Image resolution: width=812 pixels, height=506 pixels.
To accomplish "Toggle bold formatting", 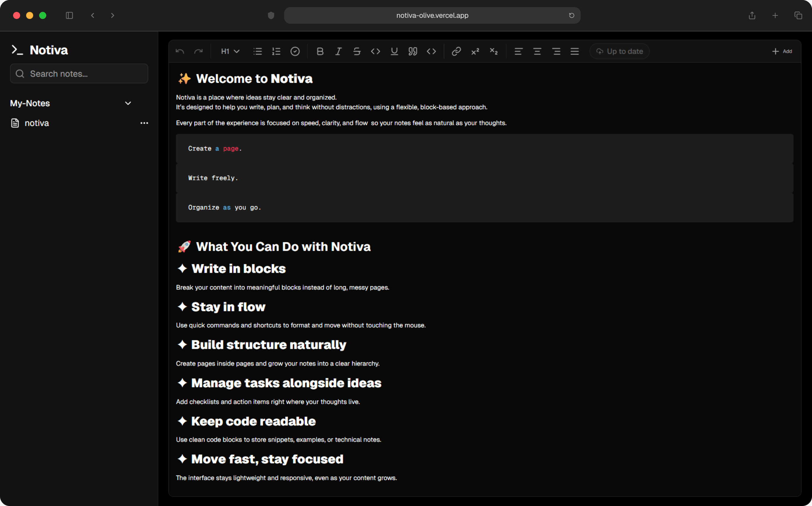I will click(320, 51).
